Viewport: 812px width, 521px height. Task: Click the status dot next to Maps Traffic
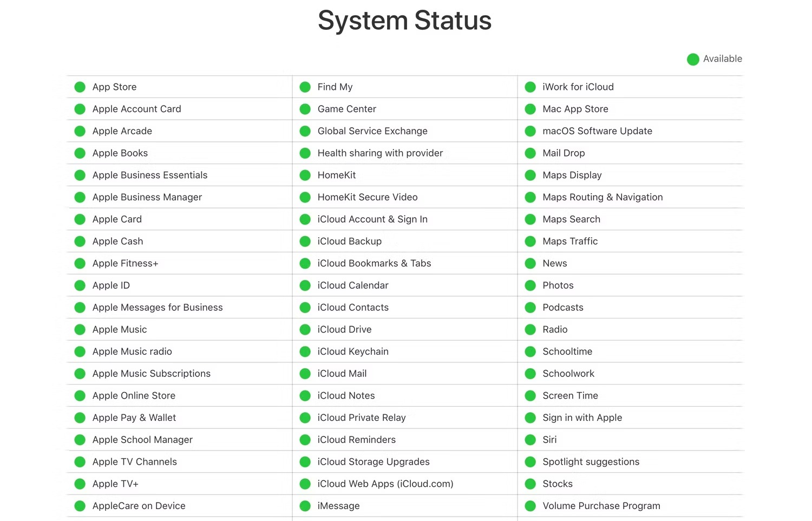click(x=531, y=242)
